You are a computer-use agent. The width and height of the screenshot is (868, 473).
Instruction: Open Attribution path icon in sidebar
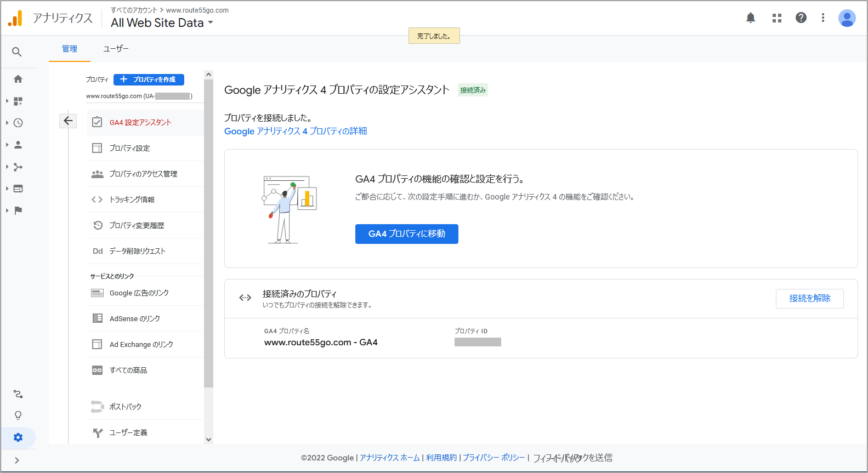(18, 394)
